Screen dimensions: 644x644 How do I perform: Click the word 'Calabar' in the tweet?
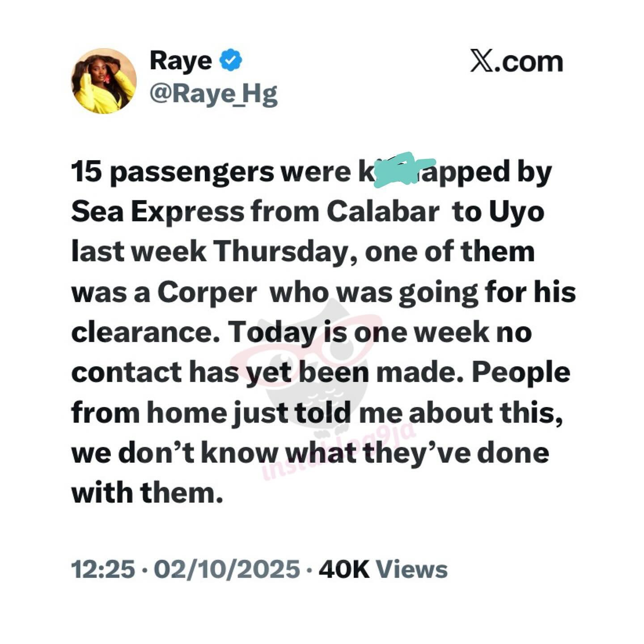pos(383,212)
